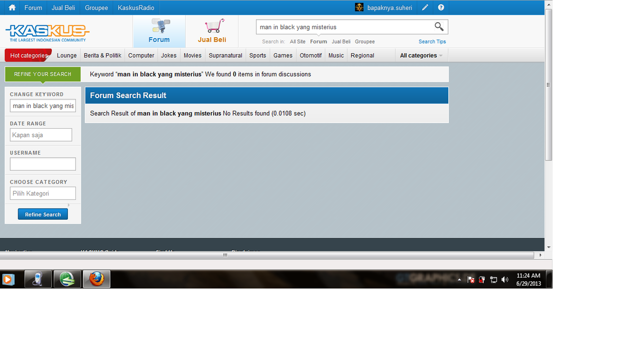
Task: Open the Search Tips link
Action: tap(432, 42)
